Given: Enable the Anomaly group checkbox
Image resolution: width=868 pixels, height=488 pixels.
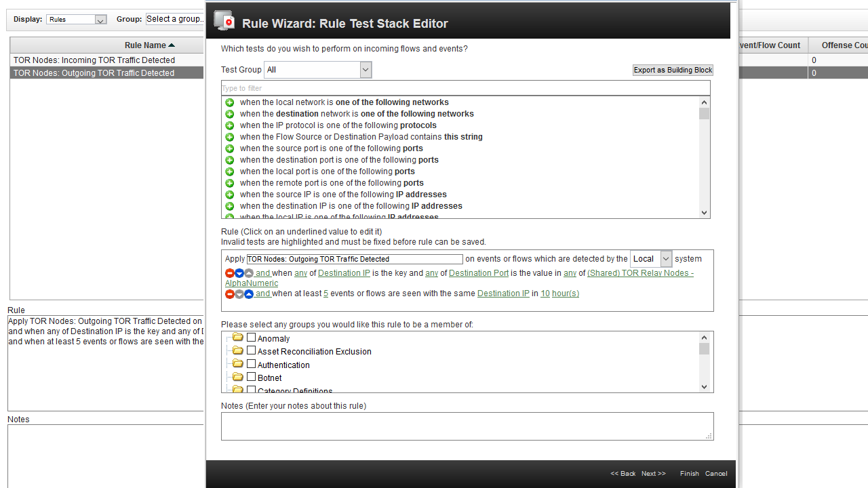Looking at the screenshot, I should click(x=252, y=337).
